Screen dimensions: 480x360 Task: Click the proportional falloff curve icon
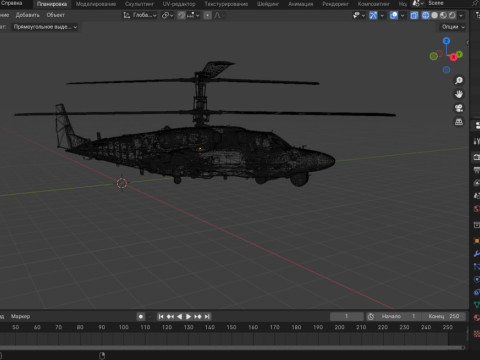[x=218, y=15]
